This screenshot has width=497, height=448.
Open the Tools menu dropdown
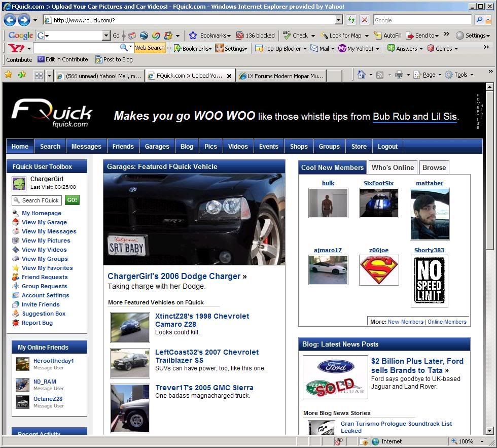pyautogui.click(x=472, y=75)
